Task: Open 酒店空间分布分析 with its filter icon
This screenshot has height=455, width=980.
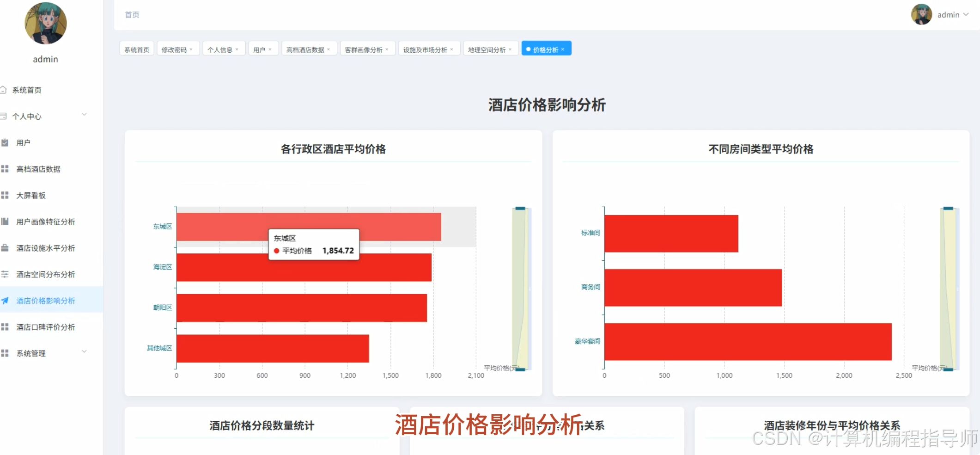Action: tap(6, 274)
